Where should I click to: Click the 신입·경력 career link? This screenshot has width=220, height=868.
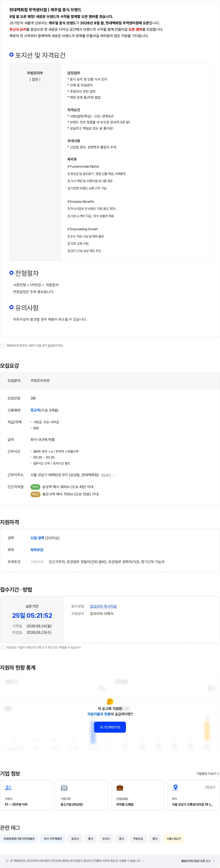click(x=37, y=538)
